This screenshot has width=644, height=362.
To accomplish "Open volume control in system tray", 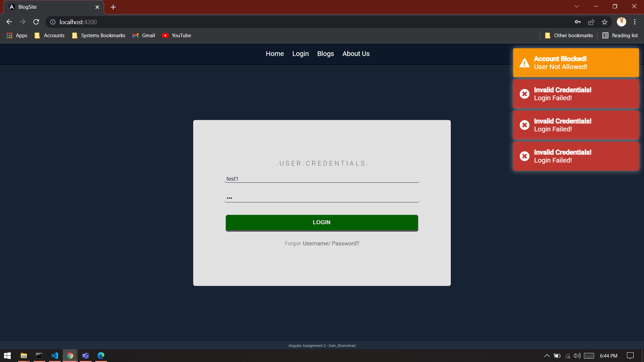I will [x=577, y=356].
